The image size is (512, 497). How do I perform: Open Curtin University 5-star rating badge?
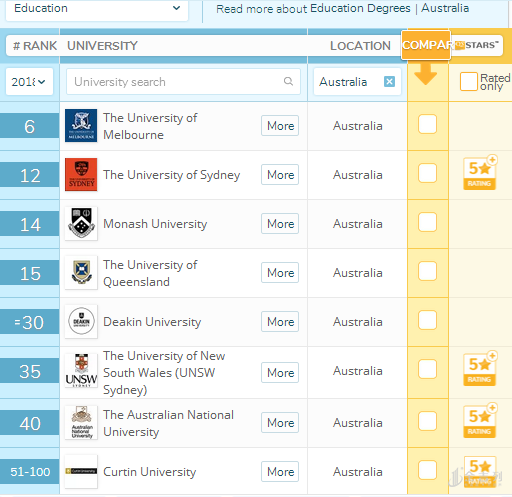click(480, 472)
